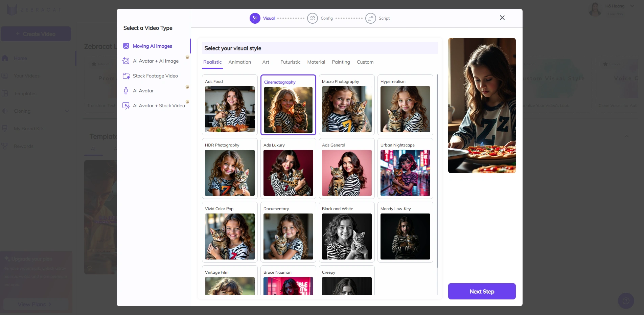Click the Visual step label
644x315 pixels.
[269, 18]
